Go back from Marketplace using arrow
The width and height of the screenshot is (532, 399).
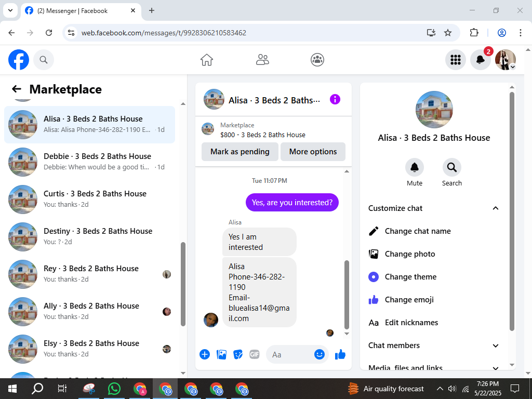(x=16, y=89)
